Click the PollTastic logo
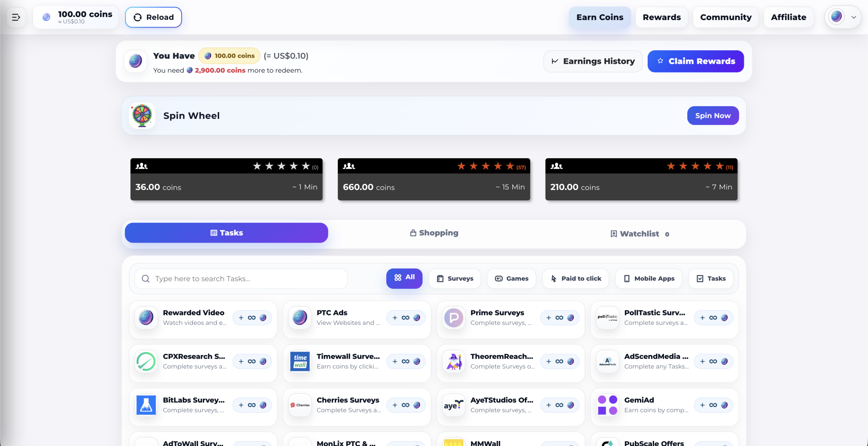Screen dimensions: 868x446 [x=608, y=318]
